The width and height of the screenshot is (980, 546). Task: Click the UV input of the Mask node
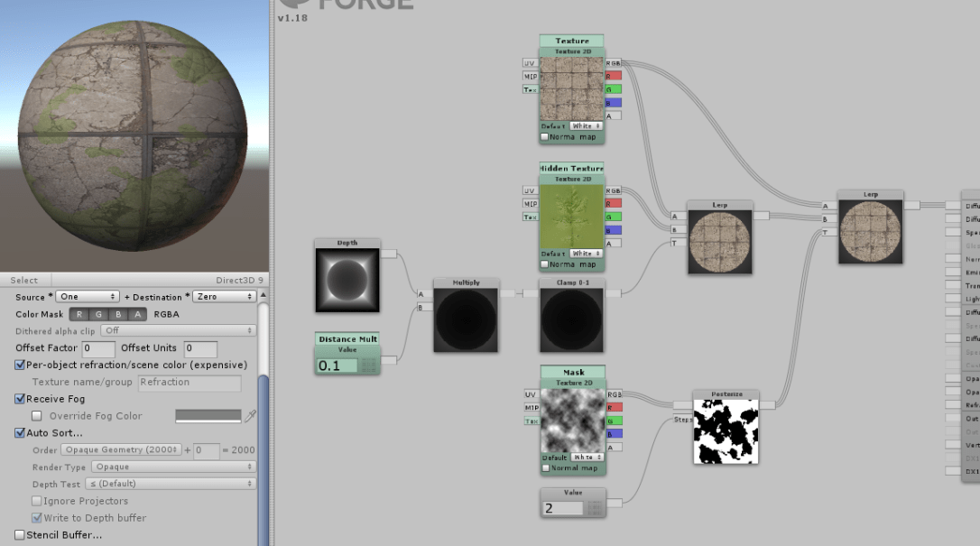[x=531, y=394]
